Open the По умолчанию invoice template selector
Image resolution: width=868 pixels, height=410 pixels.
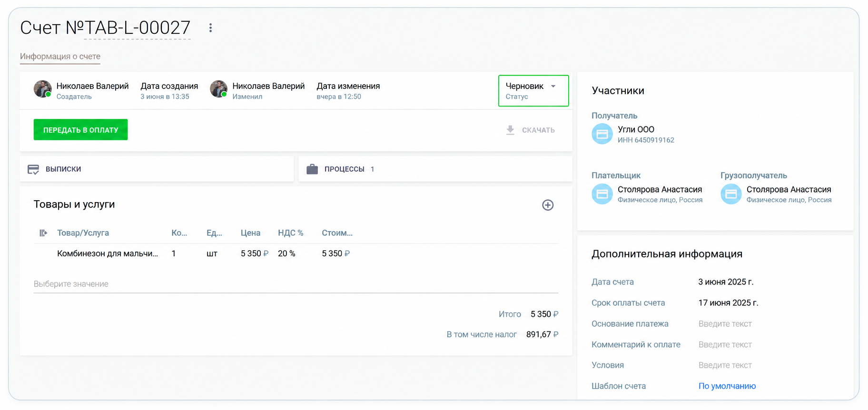click(x=727, y=386)
